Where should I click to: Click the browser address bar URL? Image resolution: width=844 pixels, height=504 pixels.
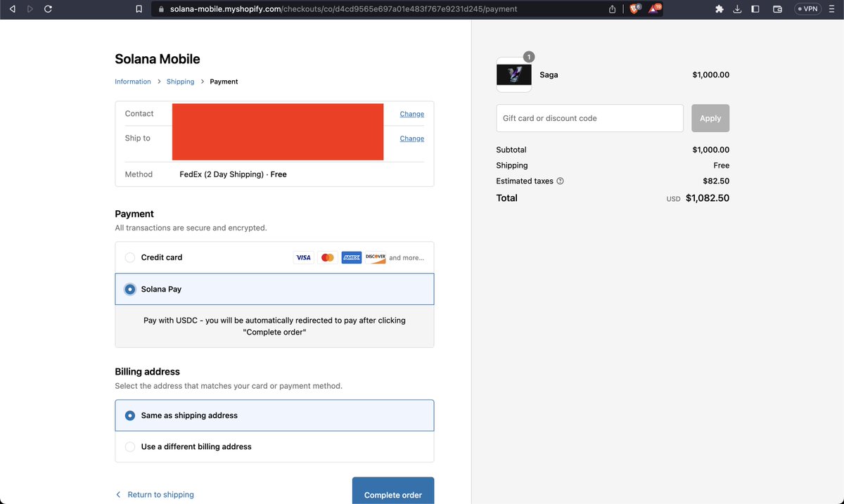pos(343,9)
